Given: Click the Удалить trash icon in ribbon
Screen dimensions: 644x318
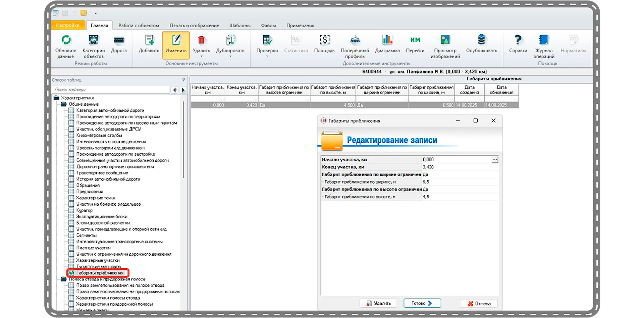Looking at the screenshot, I should (x=201, y=40).
